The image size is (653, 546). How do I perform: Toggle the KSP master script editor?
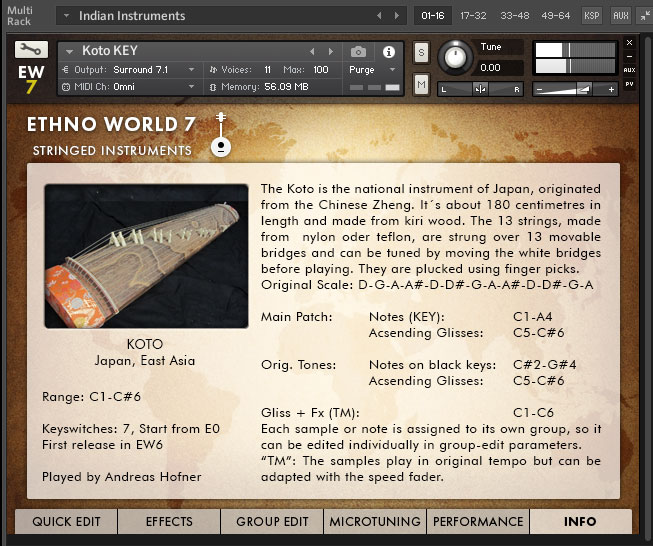pos(591,16)
